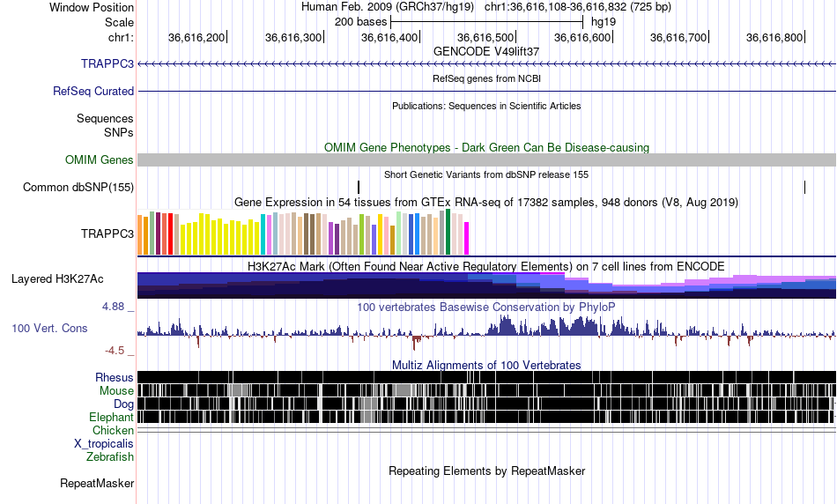The image size is (837, 504).
Task: Click the gray OMIM Genes bar
Action: tap(487, 160)
